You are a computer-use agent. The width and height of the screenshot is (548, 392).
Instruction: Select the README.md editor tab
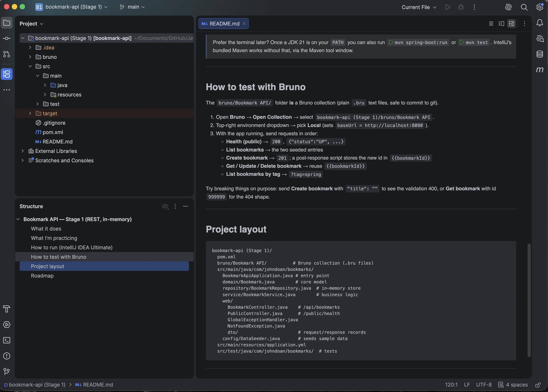click(x=223, y=24)
